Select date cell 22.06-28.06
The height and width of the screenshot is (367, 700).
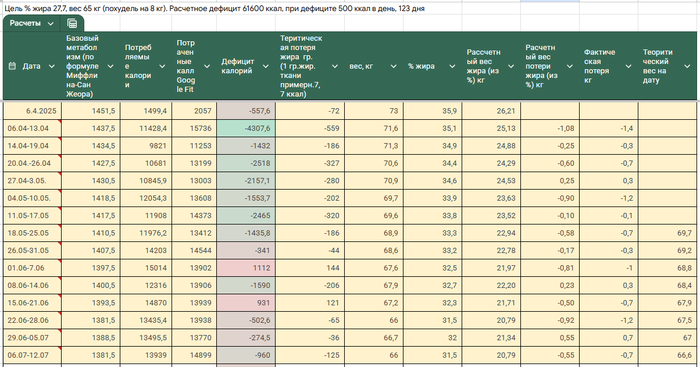click(33, 320)
